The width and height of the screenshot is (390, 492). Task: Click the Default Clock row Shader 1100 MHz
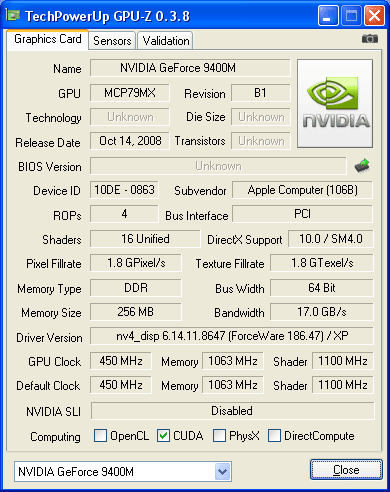[343, 385]
